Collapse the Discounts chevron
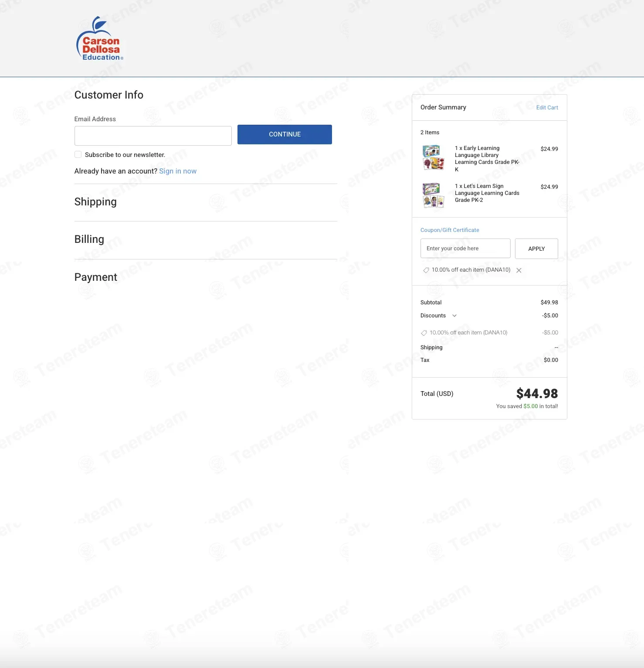Viewport: 644px width, 668px height. (454, 316)
